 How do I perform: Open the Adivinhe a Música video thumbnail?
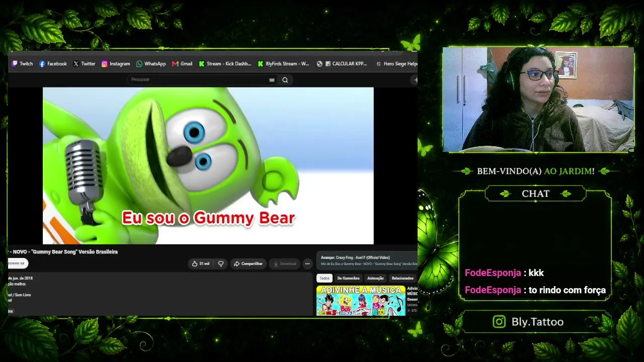pyautogui.click(x=361, y=301)
